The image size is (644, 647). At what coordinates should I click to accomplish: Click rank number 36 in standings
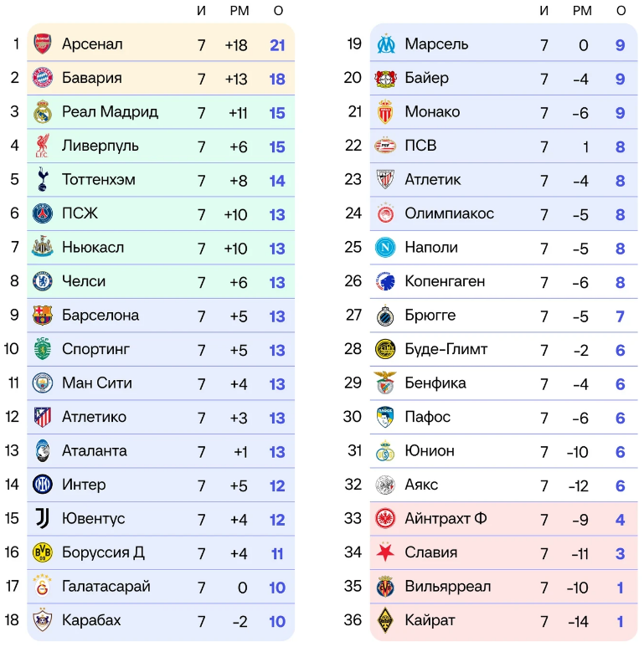point(353,621)
